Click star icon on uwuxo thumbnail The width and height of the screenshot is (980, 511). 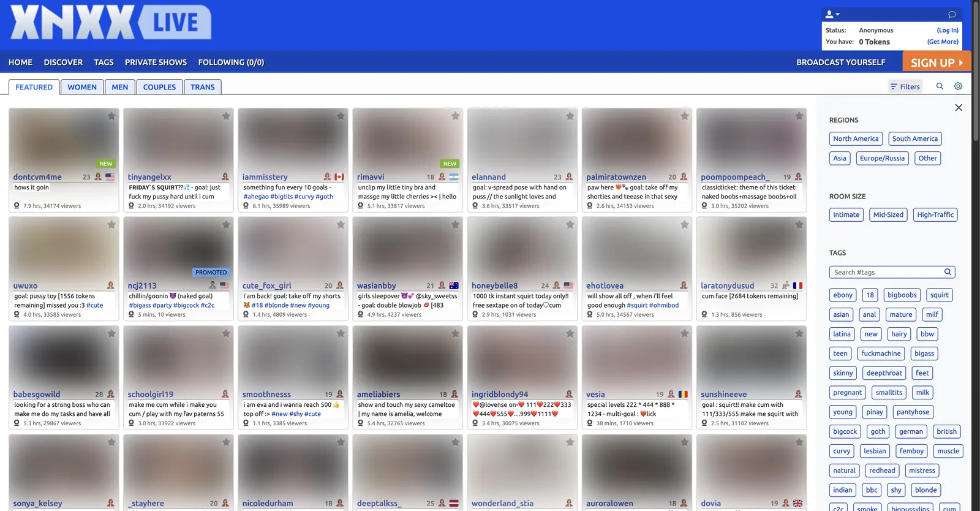(x=111, y=225)
